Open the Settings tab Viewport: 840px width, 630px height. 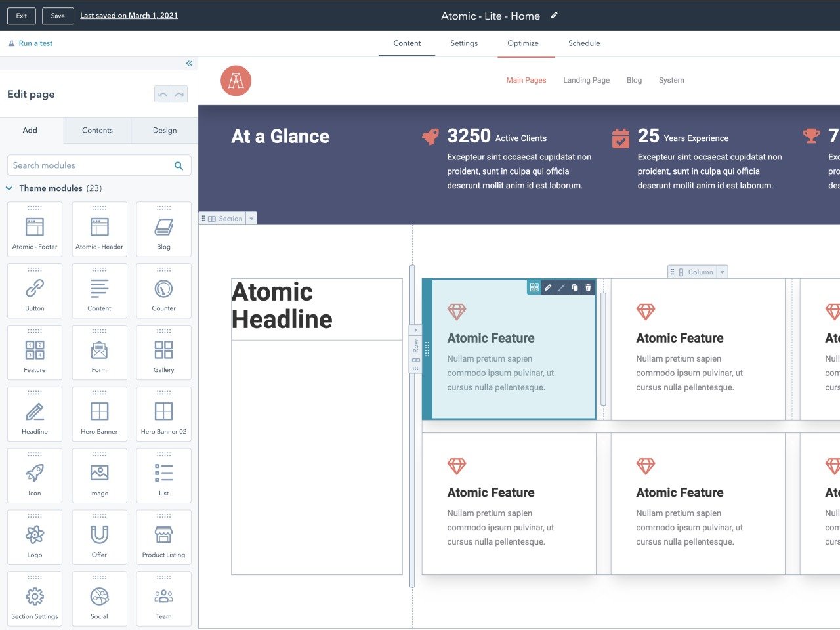464,43
